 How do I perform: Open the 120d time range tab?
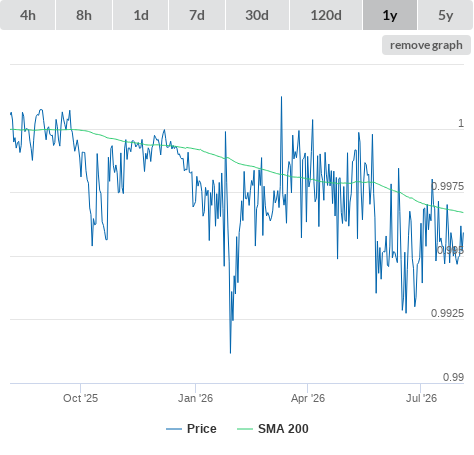[x=326, y=15]
